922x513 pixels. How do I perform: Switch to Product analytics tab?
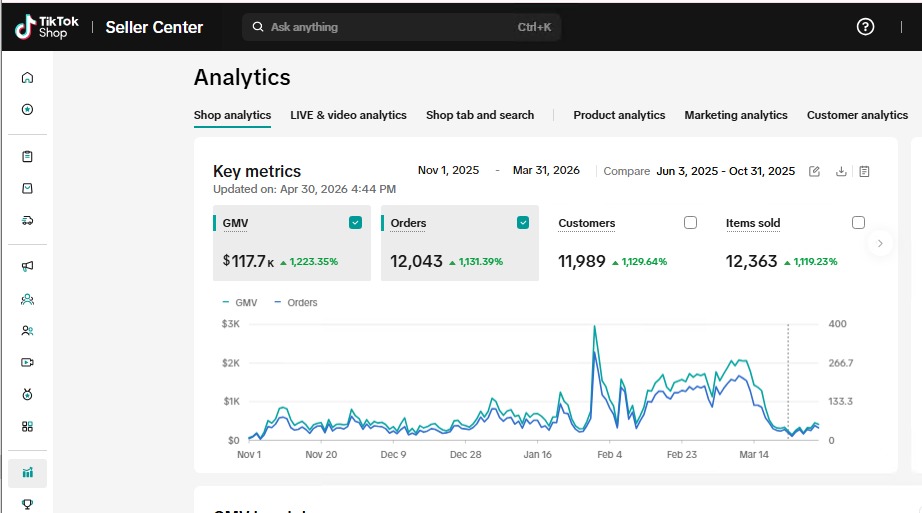[619, 115]
